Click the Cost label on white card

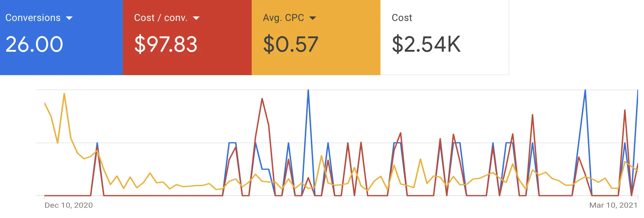402,18
